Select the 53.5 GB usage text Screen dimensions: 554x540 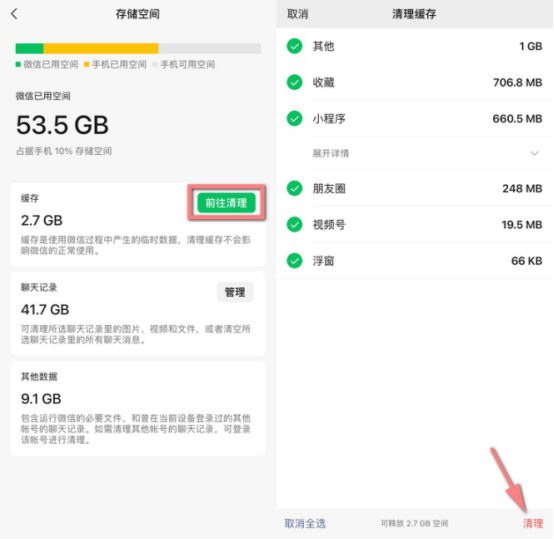click(x=62, y=125)
